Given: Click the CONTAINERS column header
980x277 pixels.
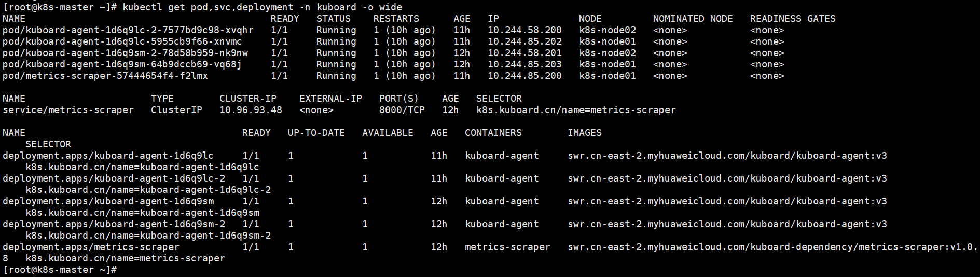Looking at the screenshot, I should (x=493, y=133).
